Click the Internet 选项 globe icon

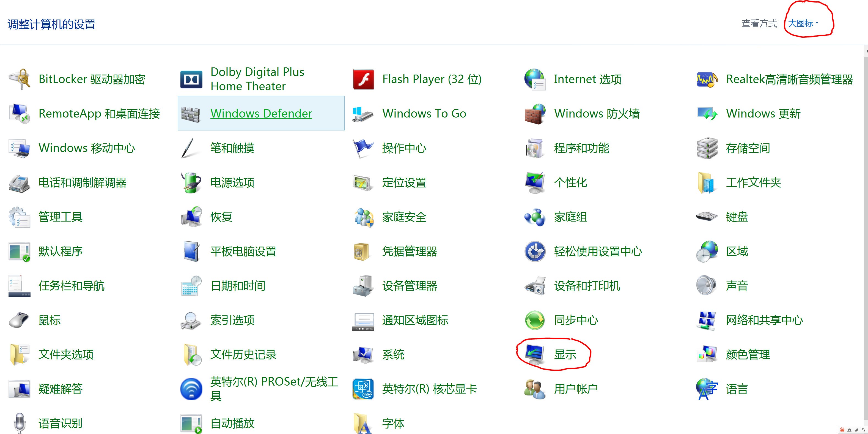click(535, 79)
